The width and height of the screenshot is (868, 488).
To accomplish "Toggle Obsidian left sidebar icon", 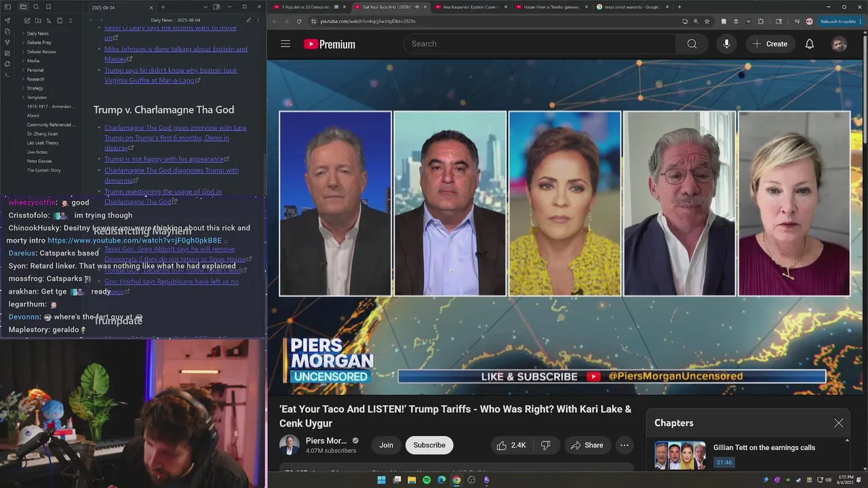I will pos(7,7).
